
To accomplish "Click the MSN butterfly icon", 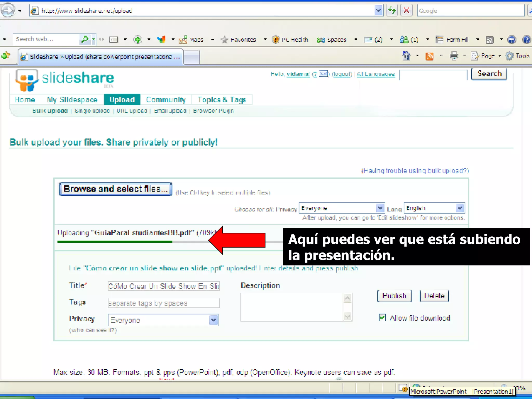I will [x=161, y=39].
